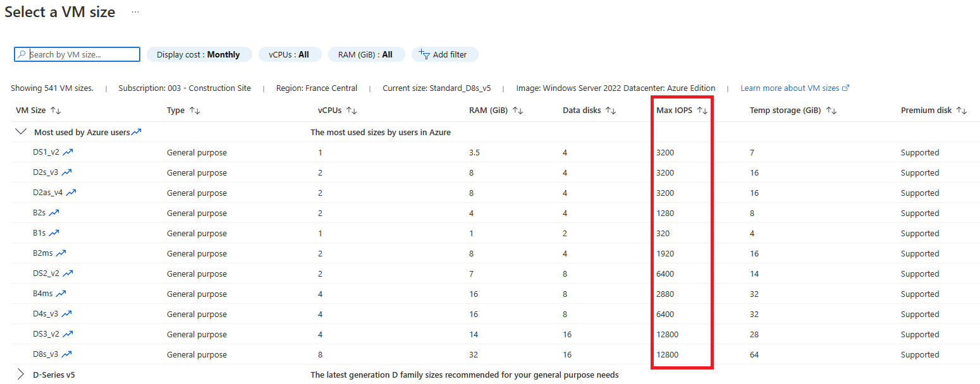Click Current size: Standard_D8s_v5 text
Screen dimensions: 980x384
pos(437,88)
